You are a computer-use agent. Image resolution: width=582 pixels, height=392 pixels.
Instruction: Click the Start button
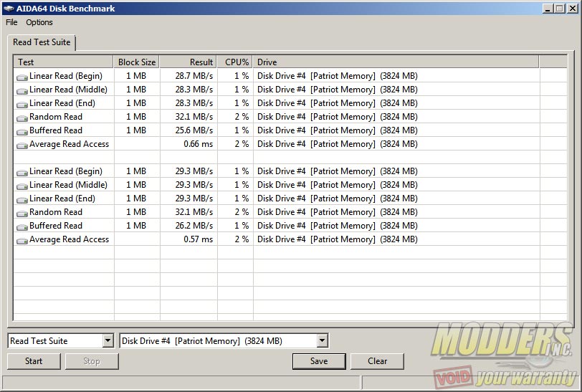tap(34, 361)
